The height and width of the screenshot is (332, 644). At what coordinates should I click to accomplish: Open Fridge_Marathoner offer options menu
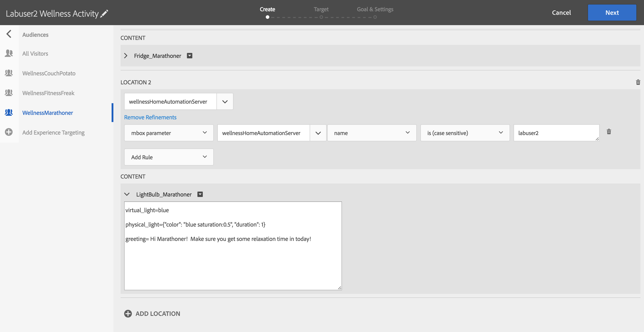pyautogui.click(x=190, y=56)
